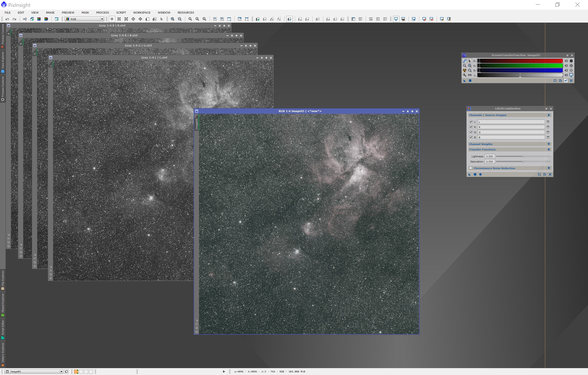The image size is (588, 375).
Task: Click the R source image name field
Action: (x=511, y=127)
